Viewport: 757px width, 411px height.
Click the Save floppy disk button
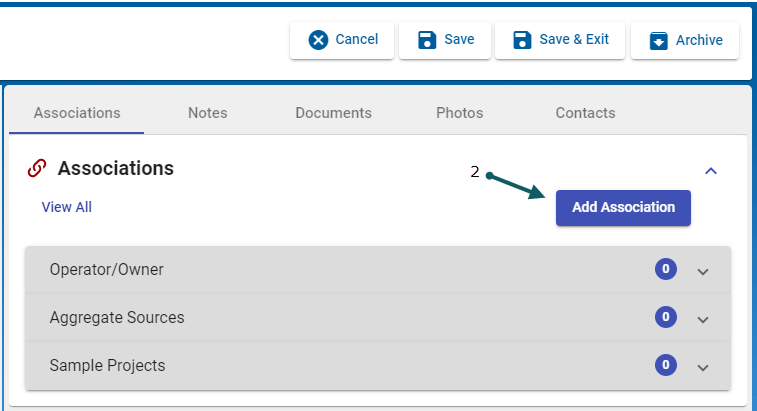pyautogui.click(x=445, y=40)
